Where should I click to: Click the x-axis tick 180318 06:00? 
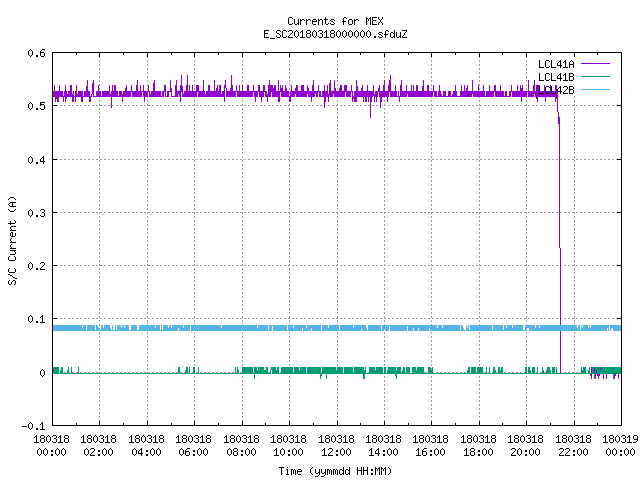pyautogui.click(x=193, y=446)
